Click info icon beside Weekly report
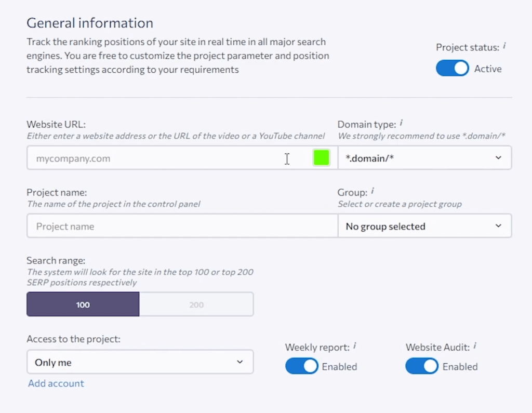This screenshot has height=413, width=532. coord(355,345)
